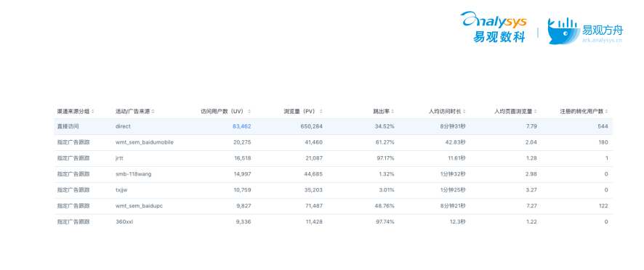
Task: Click the 7.79 pages-per-user value
Action: pyautogui.click(x=531, y=126)
